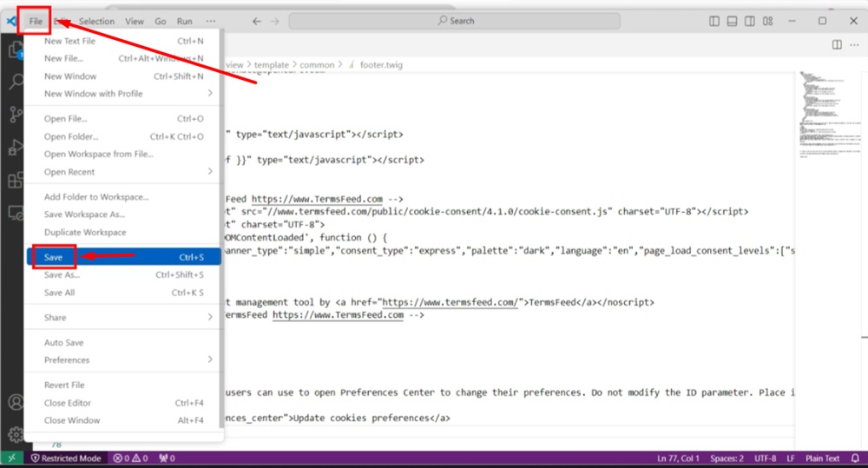Click the minimap code overview

point(831,114)
